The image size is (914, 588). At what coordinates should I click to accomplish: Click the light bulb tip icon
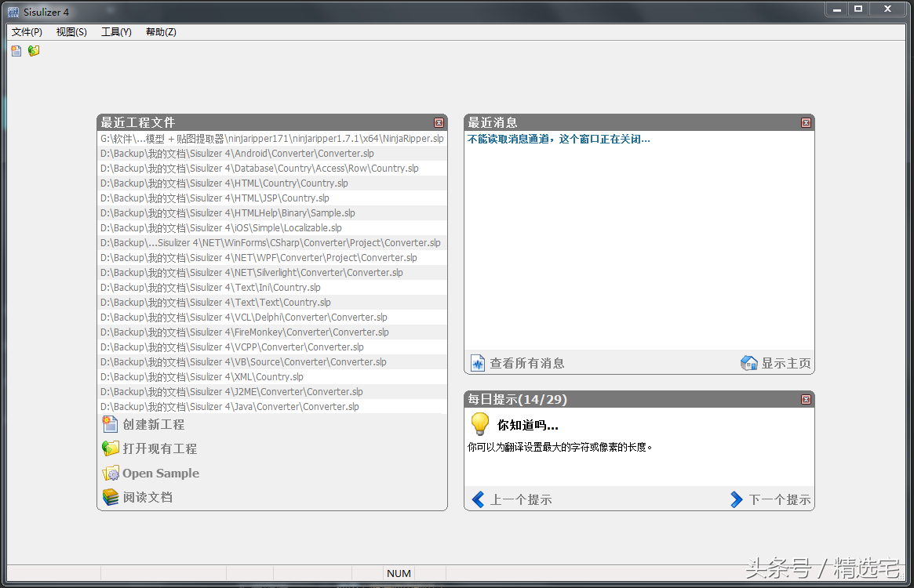point(479,423)
